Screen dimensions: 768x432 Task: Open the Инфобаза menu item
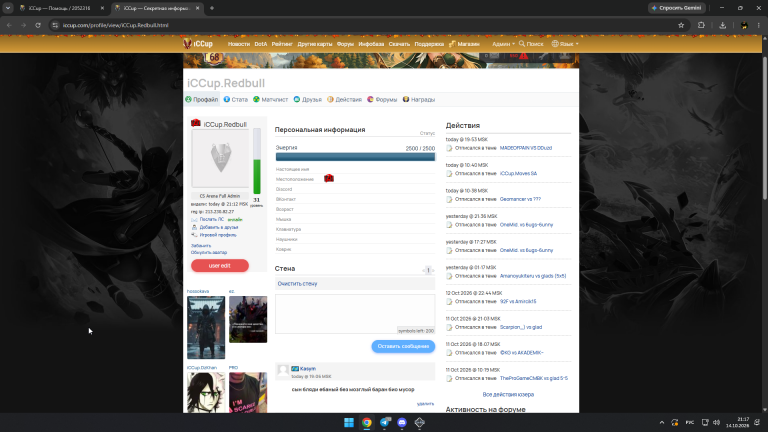click(371, 44)
